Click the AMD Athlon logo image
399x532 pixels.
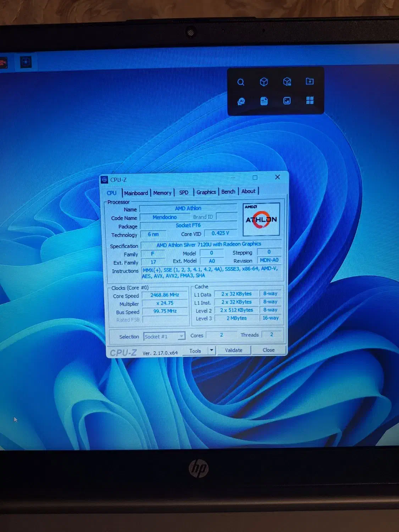[x=261, y=220]
